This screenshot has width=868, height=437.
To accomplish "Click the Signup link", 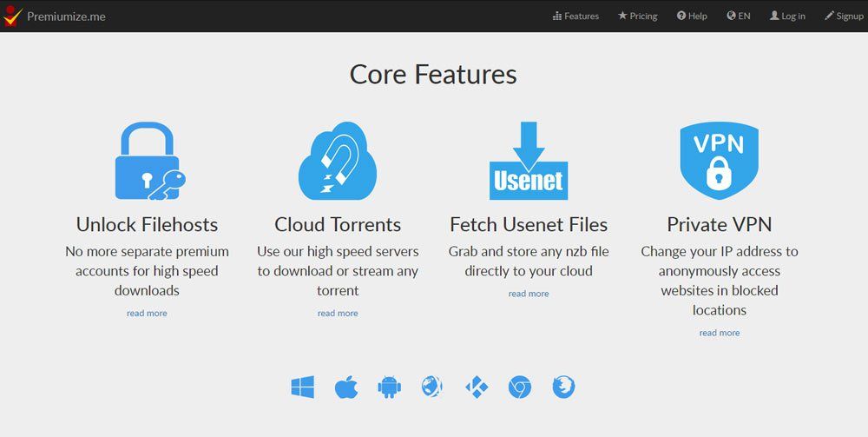I will point(844,16).
